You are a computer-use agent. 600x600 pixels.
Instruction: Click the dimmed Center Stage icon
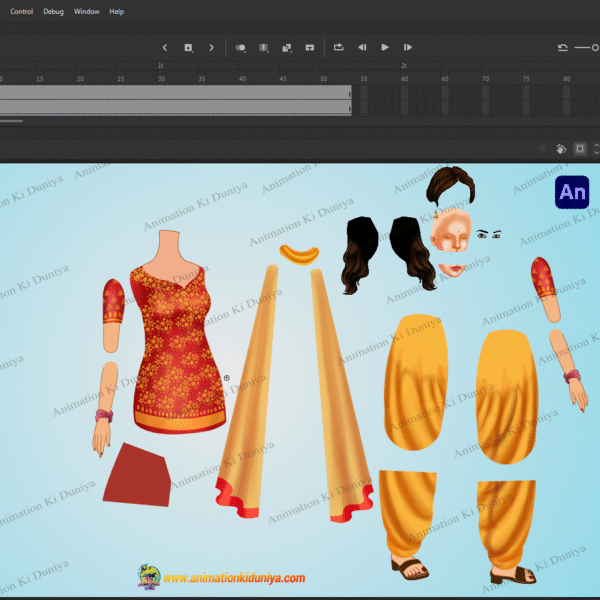coord(543,148)
